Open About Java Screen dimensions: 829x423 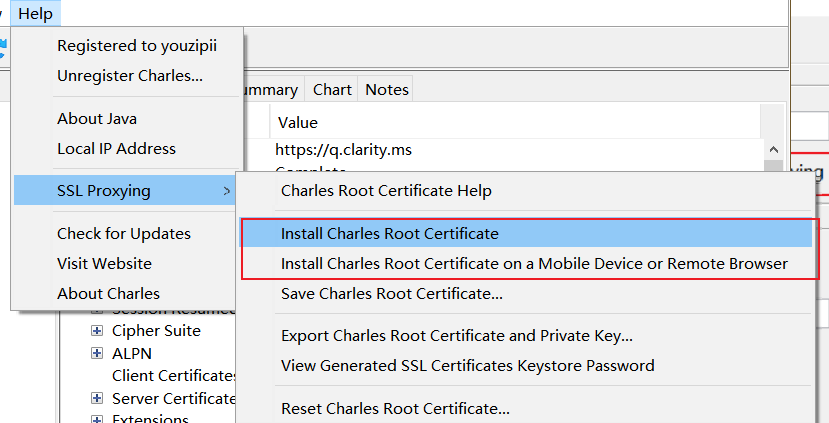coord(97,119)
